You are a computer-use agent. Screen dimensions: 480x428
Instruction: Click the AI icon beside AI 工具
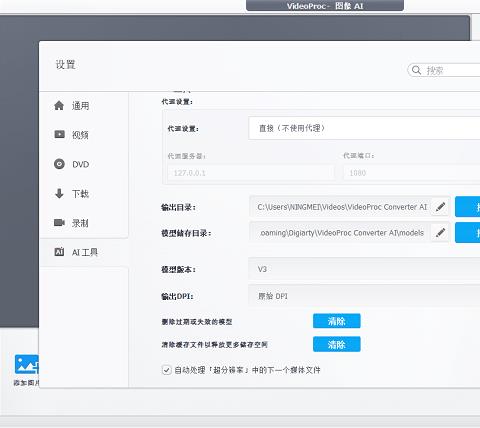(x=59, y=252)
